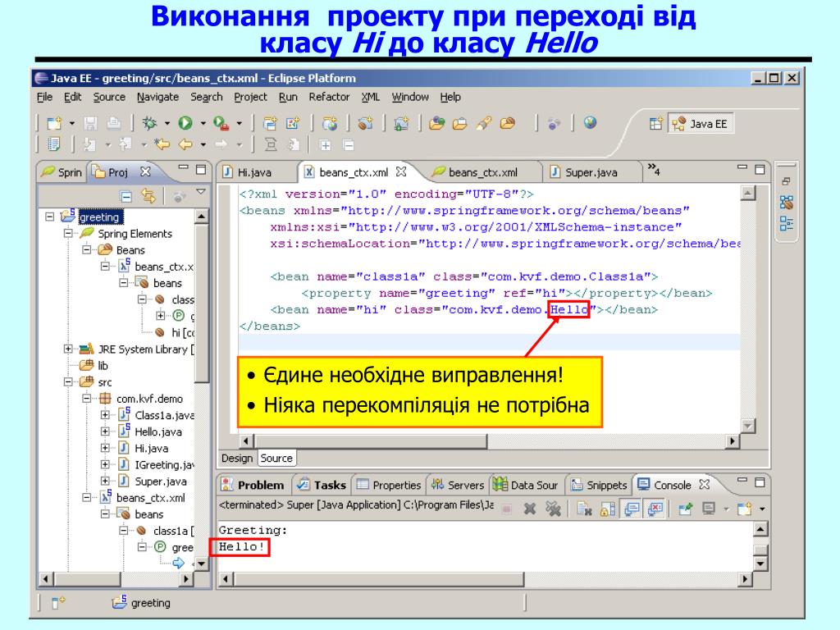Navigate back with the yellow left arrow
840x630 pixels.
(185, 144)
